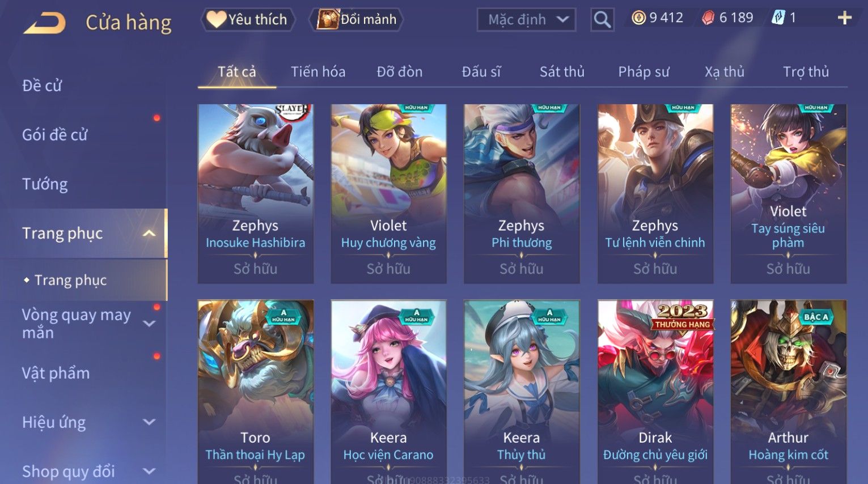Open Đổi mảnh shard exchange
868x484 pixels.
coord(356,19)
